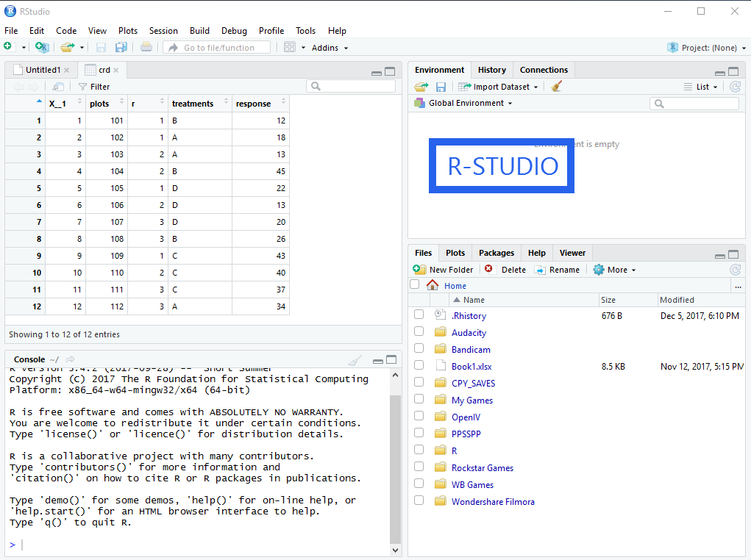
Task: Click the Home directory house icon
Action: [x=433, y=285]
